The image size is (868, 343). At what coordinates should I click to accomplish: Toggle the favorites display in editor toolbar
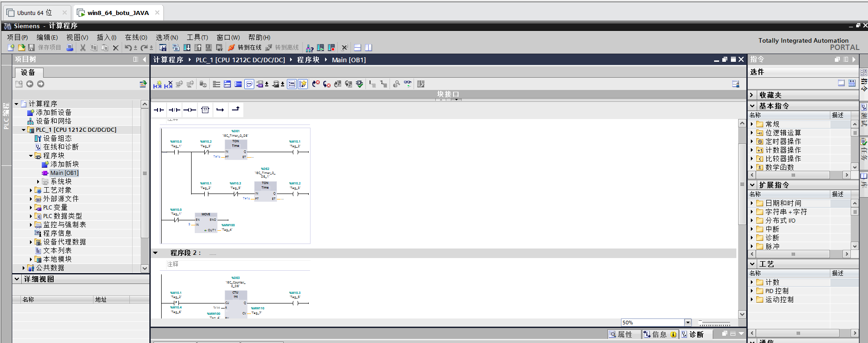303,84
